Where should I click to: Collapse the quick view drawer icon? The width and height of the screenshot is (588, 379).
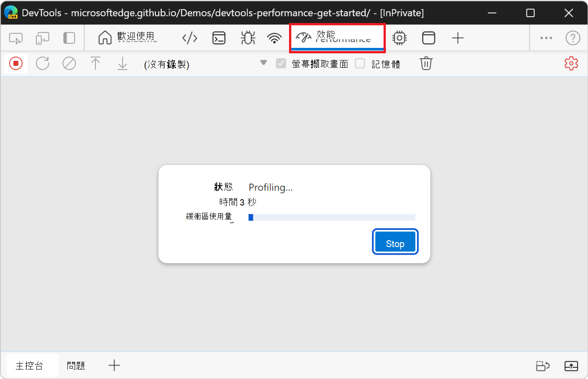[571, 366]
